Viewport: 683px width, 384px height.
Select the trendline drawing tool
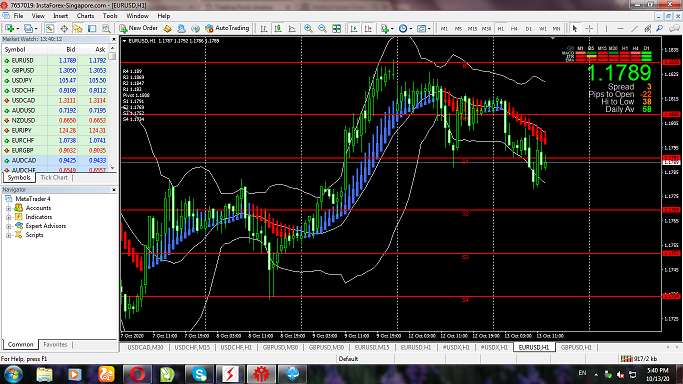pyautogui.click(x=634, y=28)
